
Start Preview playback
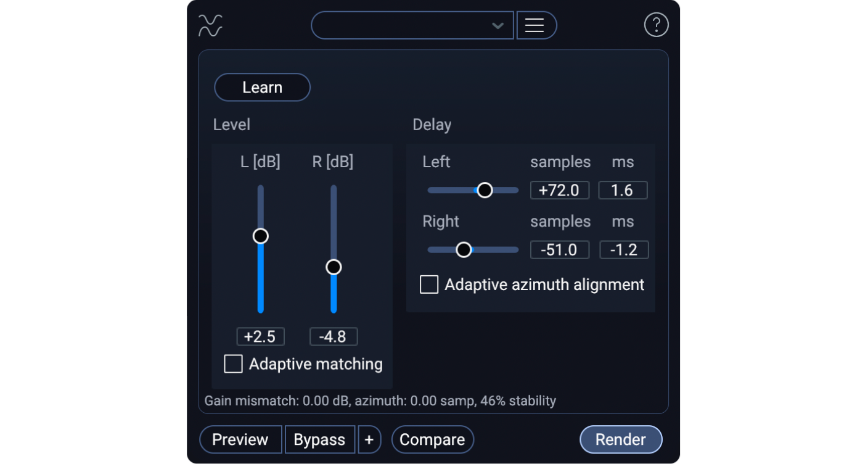click(x=240, y=439)
